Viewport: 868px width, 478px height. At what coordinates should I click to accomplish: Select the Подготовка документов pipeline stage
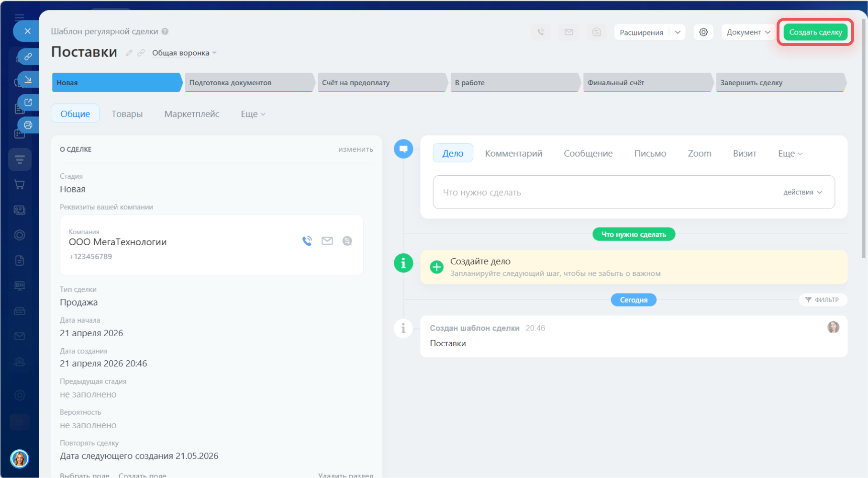(249, 82)
